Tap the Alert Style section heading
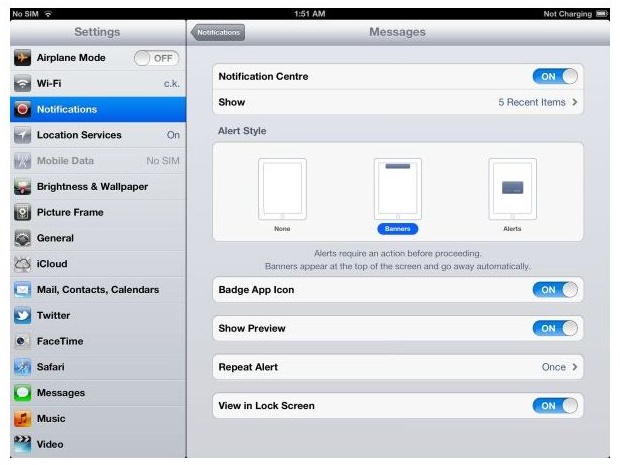620x465 pixels. tap(242, 131)
